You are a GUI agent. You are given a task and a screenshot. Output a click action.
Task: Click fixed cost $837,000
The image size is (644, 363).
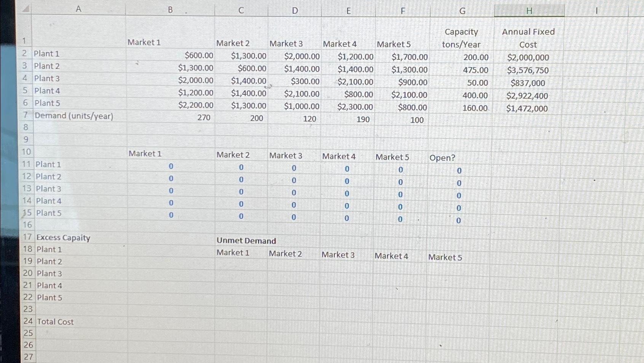pos(528,83)
